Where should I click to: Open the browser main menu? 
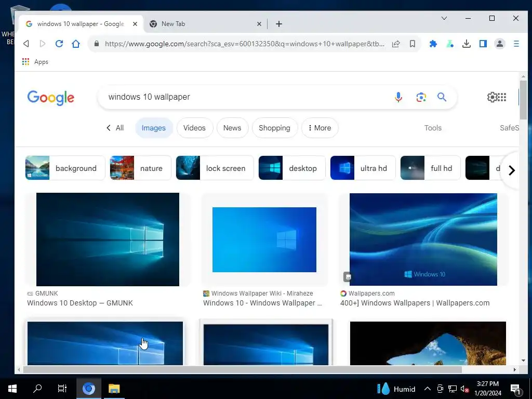516,44
